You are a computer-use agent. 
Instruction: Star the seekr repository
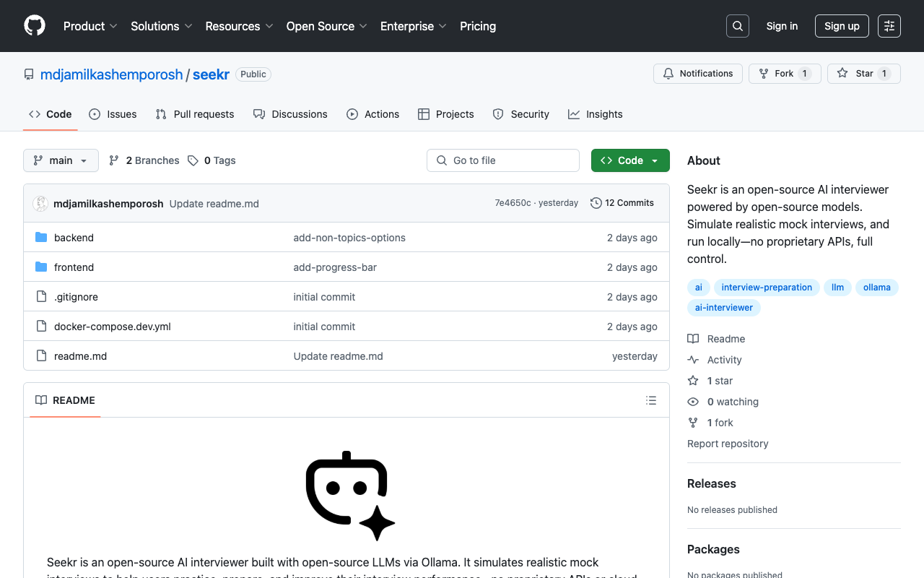864,74
